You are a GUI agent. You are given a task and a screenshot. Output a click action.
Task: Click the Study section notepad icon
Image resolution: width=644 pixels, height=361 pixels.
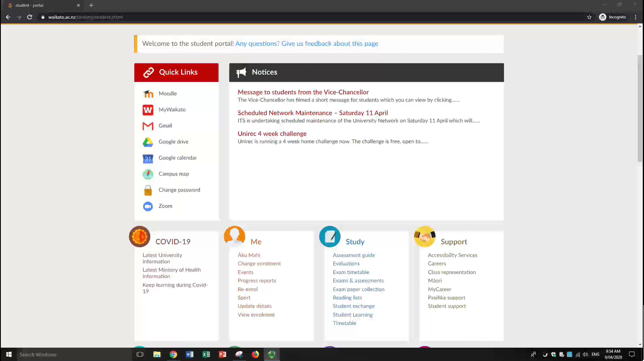[330, 237]
